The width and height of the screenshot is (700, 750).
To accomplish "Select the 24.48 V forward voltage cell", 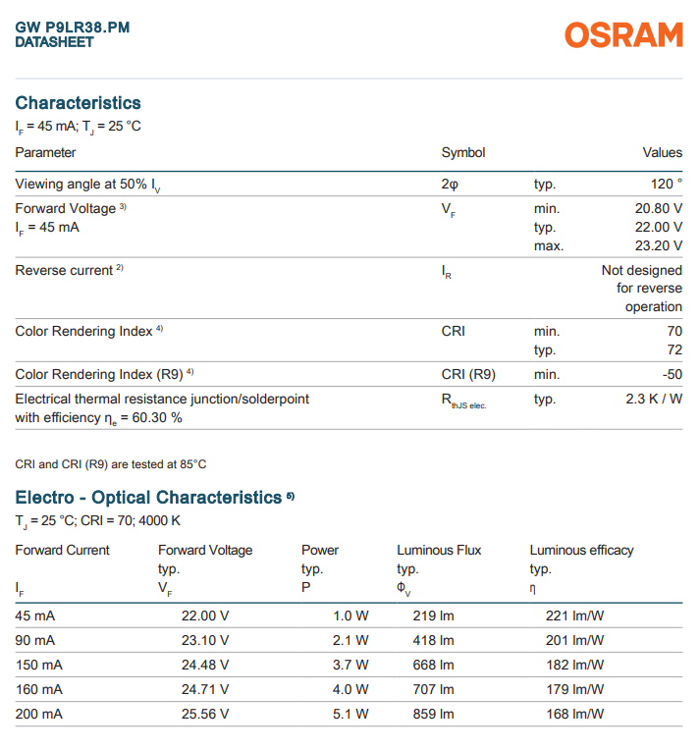I will click(205, 665).
